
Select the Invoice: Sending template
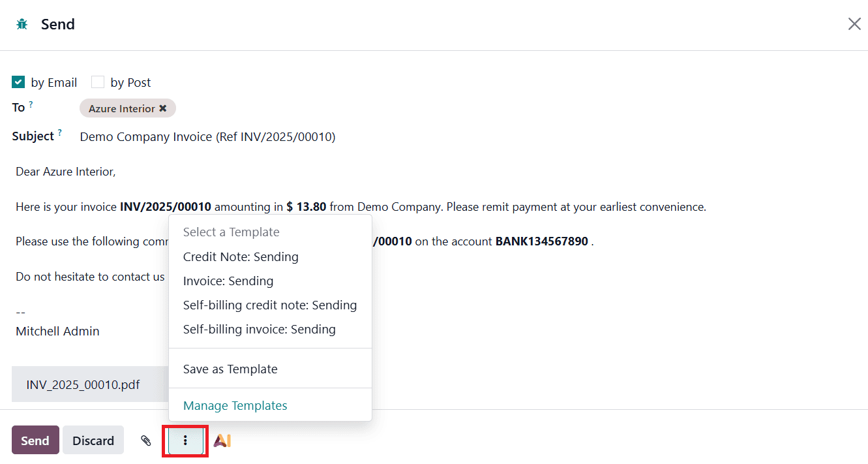tap(228, 281)
